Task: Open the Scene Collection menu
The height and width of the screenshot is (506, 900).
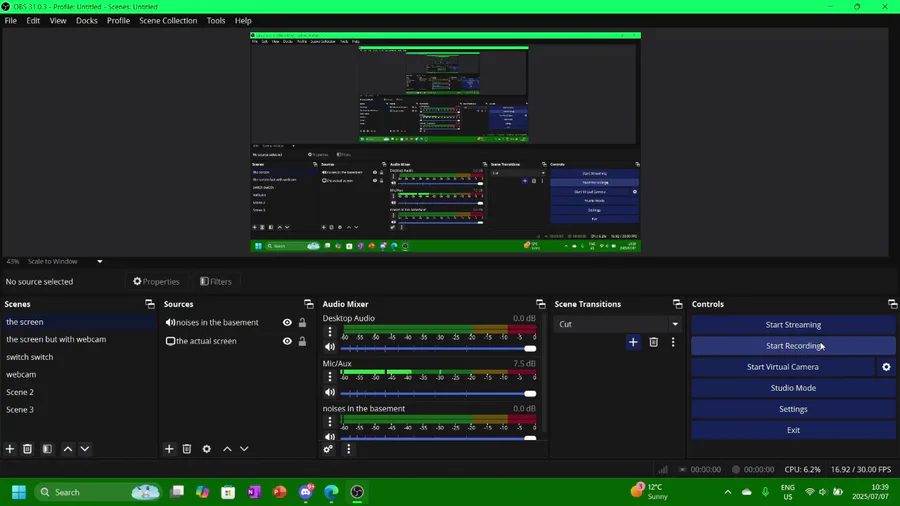Action: click(168, 21)
